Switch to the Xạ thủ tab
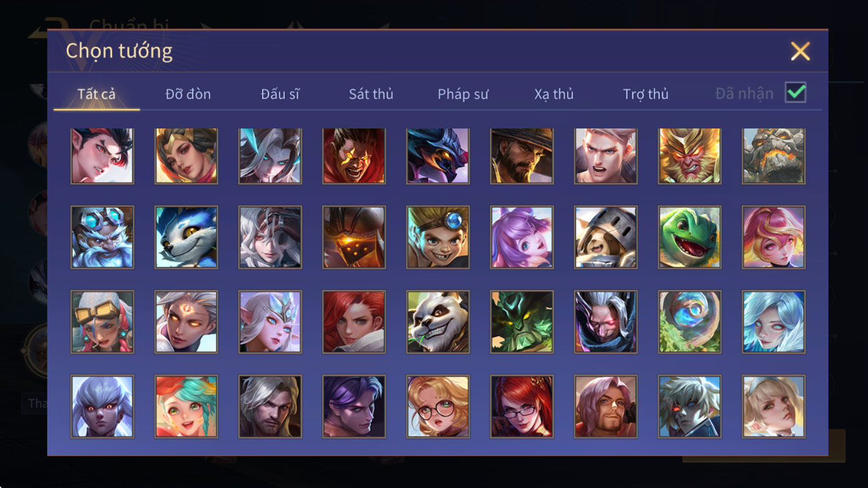Image resolution: width=868 pixels, height=488 pixels. 554,94
